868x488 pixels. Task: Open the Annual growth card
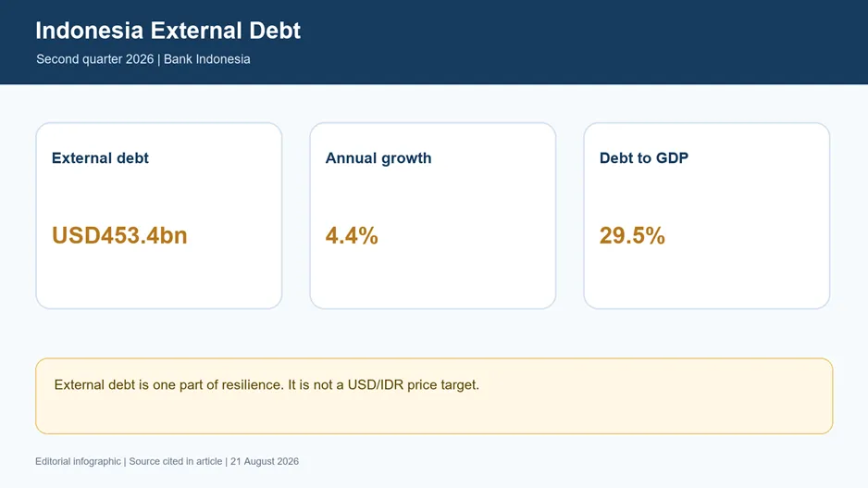(433, 216)
